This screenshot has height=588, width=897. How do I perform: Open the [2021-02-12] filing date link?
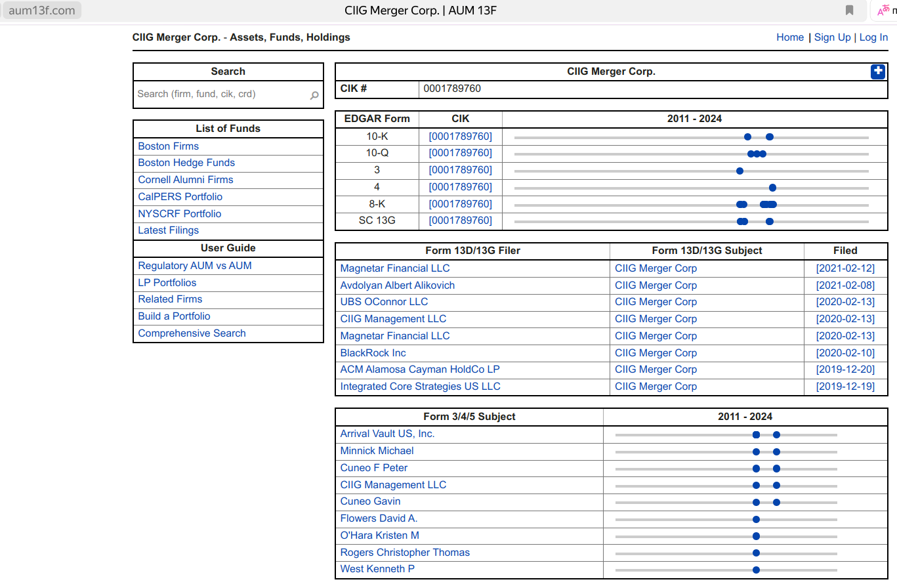(x=845, y=268)
